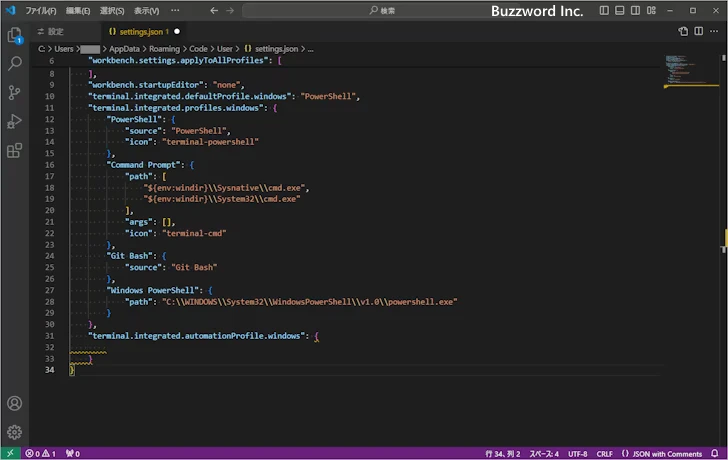Screen dimensions: 728x460
Task: Click "workbench.settings.applyToAllProfiles" key
Action: tap(178, 60)
